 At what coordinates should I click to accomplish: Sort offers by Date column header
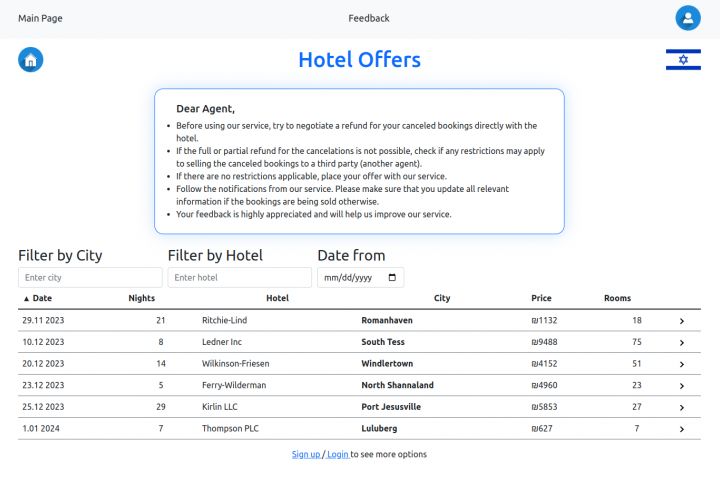click(x=38, y=298)
